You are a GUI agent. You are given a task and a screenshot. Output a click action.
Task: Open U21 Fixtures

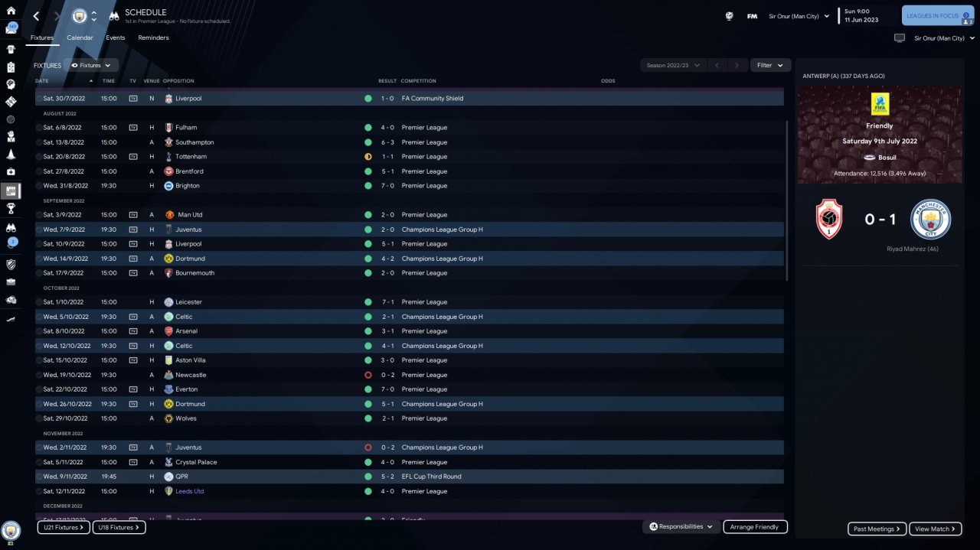tap(64, 528)
